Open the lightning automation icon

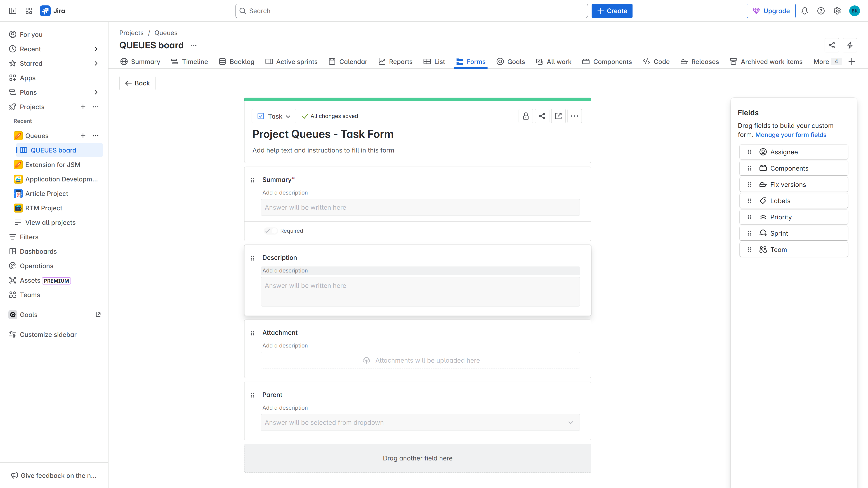coord(850,45)
